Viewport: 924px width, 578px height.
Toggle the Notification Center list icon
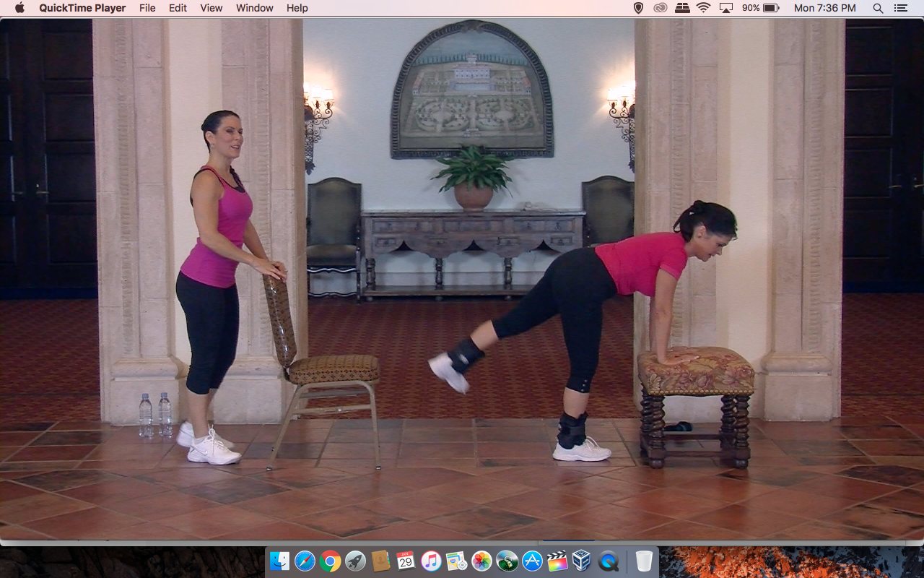point(900,8)
